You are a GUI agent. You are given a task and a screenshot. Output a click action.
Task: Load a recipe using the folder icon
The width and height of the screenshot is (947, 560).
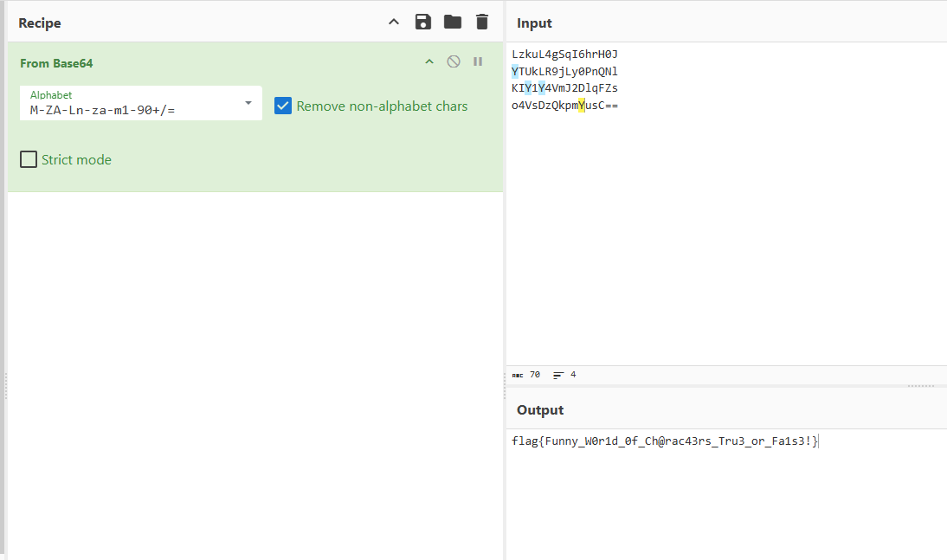click(453, 23)
